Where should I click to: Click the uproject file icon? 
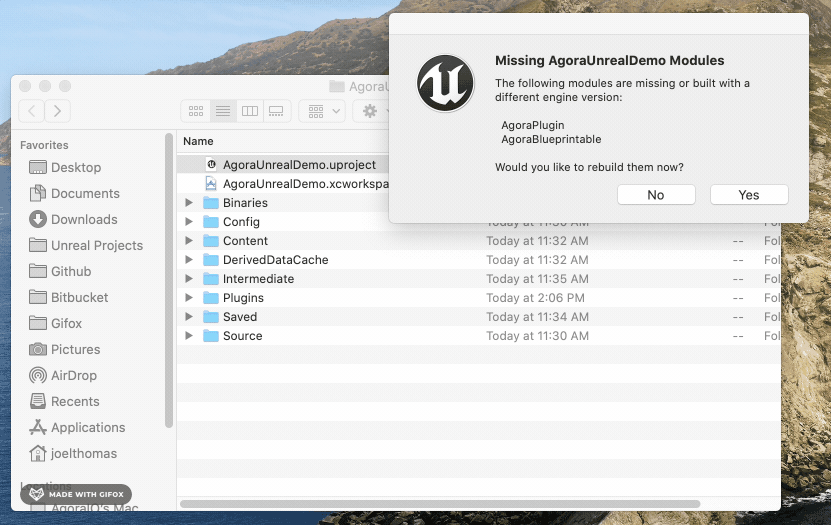211,165
